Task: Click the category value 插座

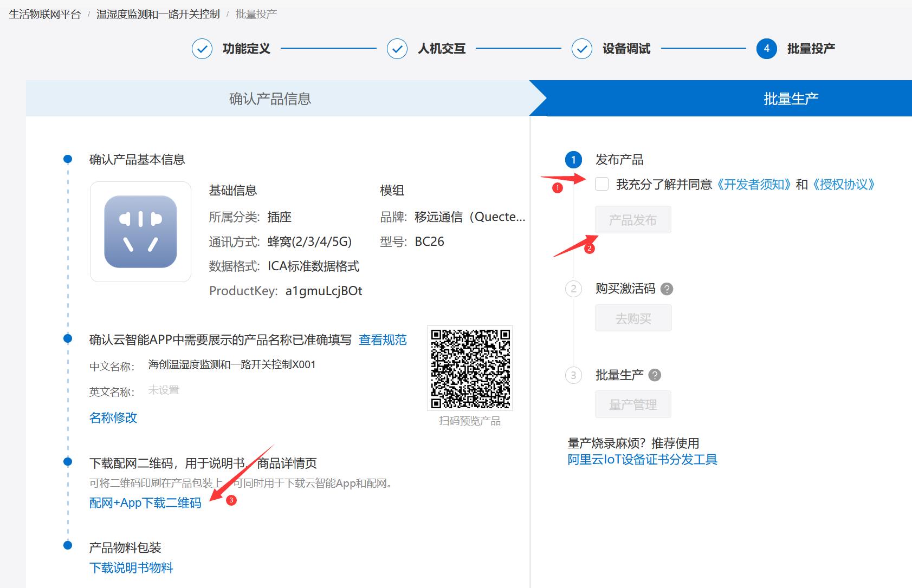Action: 280,217
